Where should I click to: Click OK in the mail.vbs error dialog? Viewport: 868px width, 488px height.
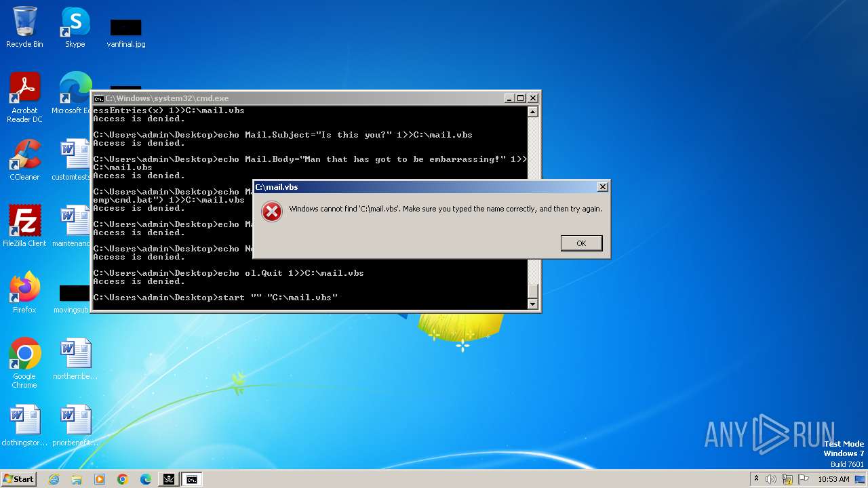581,243
